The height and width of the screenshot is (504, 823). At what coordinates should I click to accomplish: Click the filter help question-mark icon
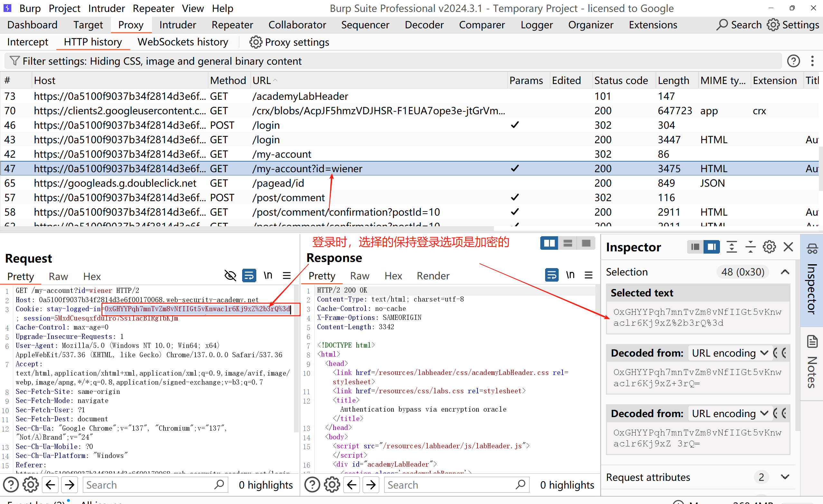point(793,61)
